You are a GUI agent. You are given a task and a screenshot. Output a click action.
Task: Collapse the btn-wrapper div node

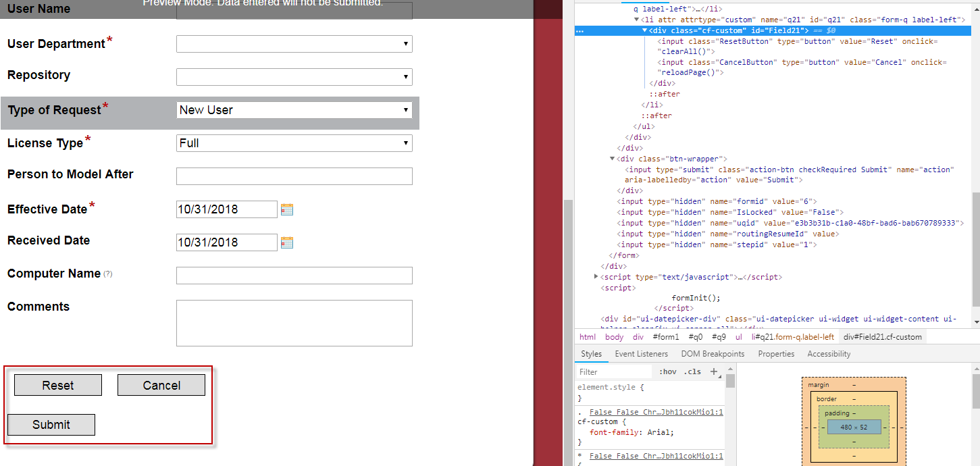pyautogui.click(x=613, y=159)
